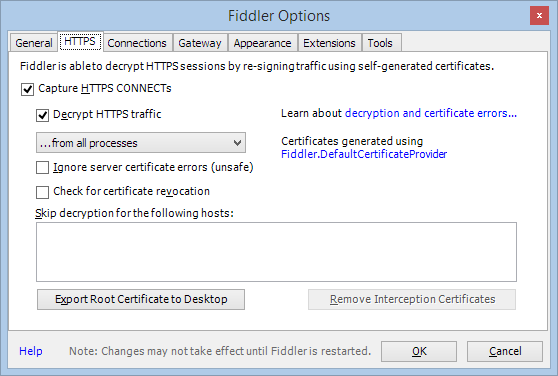Confirm options with OK button
Screen dimensions: 558x376
(x=419, y=351)
